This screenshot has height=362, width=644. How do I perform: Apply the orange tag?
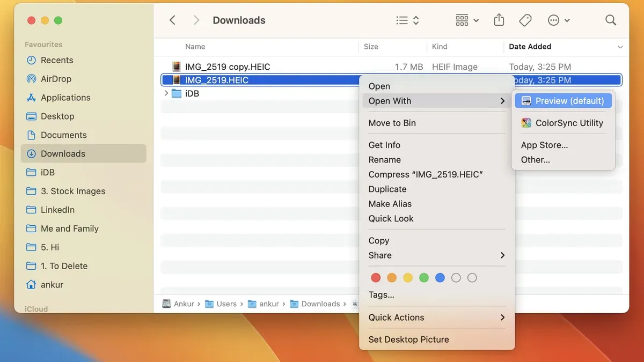[392, 278]
